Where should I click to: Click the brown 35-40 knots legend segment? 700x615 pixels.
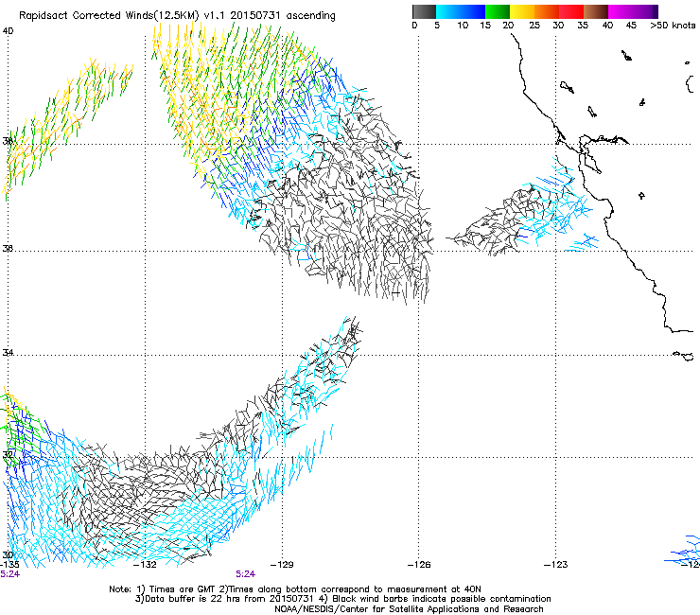596,11
